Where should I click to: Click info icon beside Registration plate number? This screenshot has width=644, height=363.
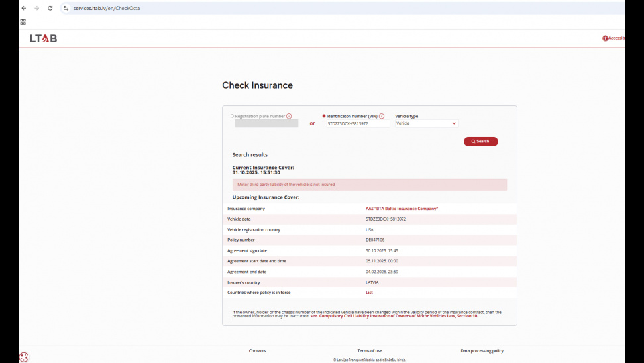289,116
